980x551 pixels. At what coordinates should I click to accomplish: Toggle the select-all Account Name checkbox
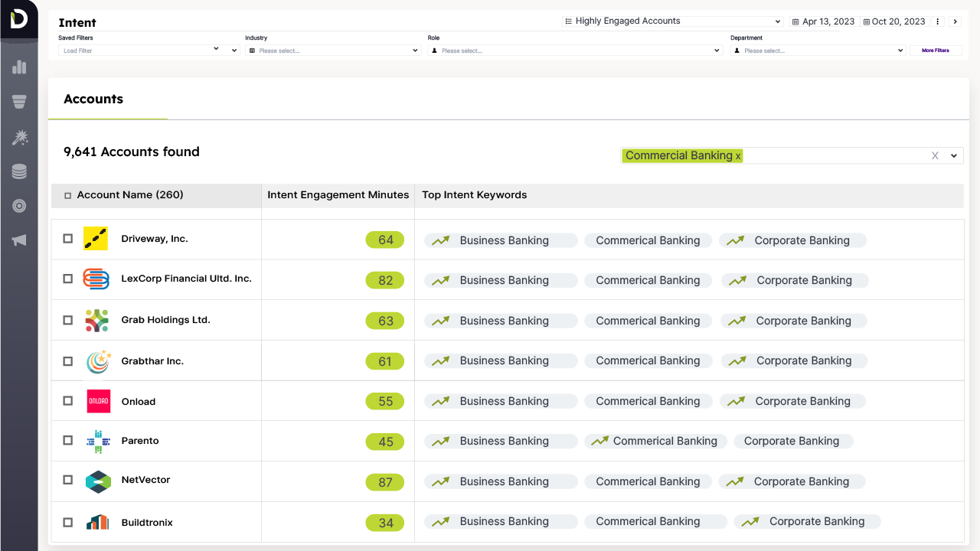click(67, 196)
